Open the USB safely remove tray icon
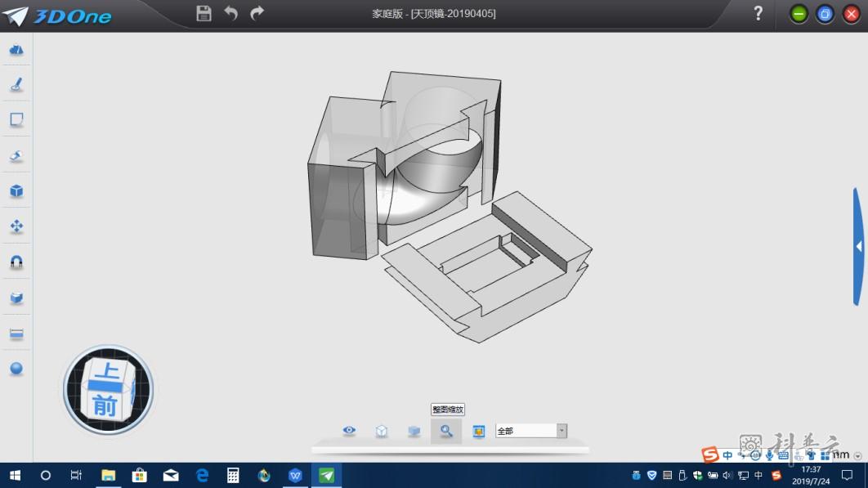This screenshot has height=488, width=868. [682, 475]
